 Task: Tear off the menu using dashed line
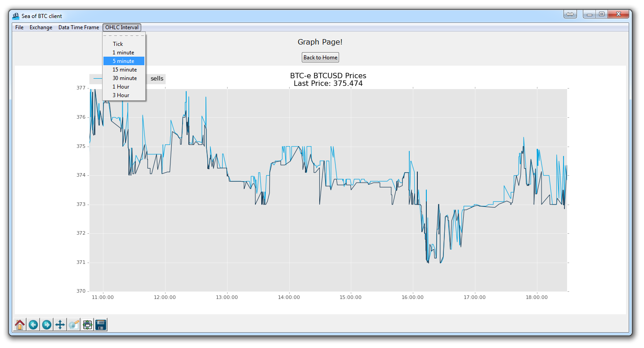point(124,36)
